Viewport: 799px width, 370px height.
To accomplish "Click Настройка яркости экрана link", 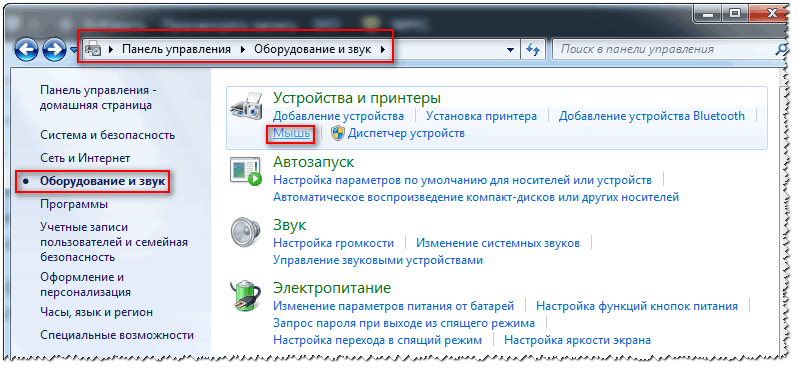I will click(577, 340).
